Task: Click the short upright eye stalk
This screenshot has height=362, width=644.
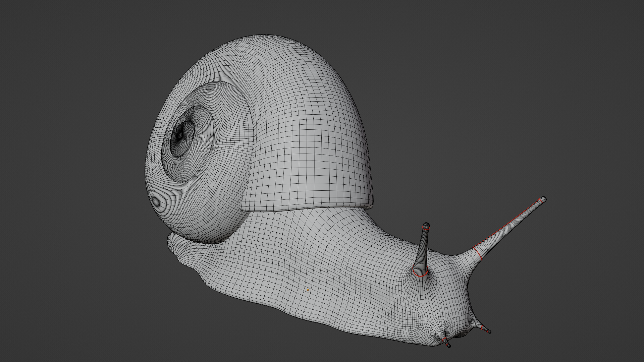Action: pos(423,250)
